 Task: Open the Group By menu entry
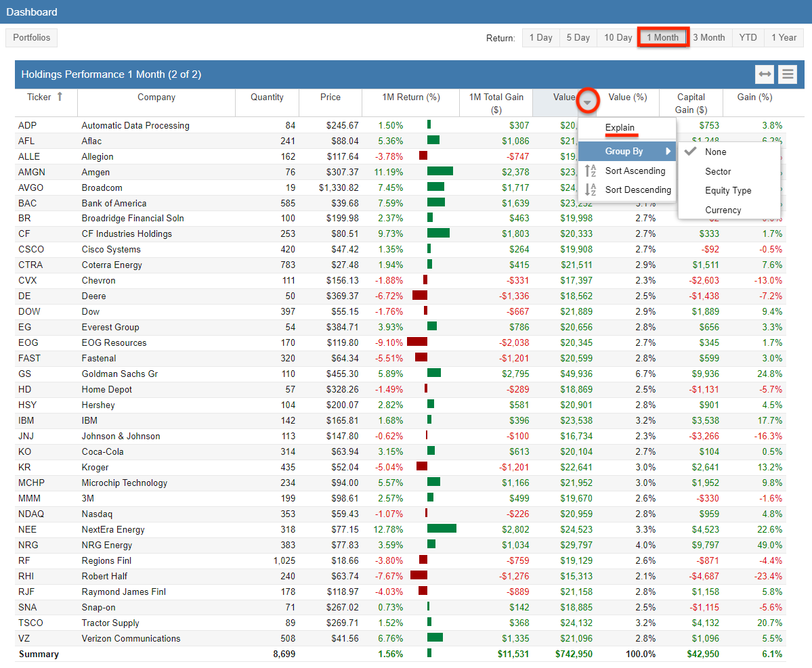627,151
